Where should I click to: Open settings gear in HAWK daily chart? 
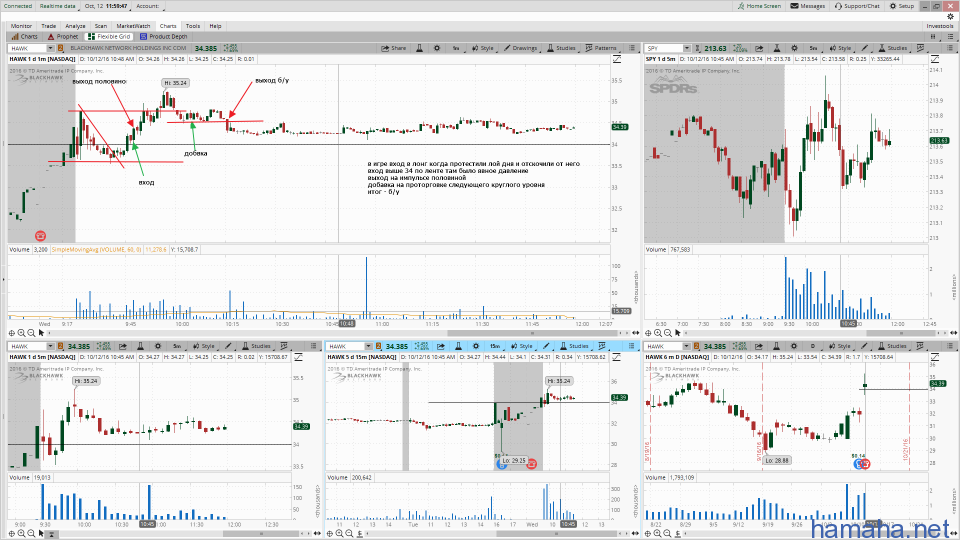[x=793, y=347]
